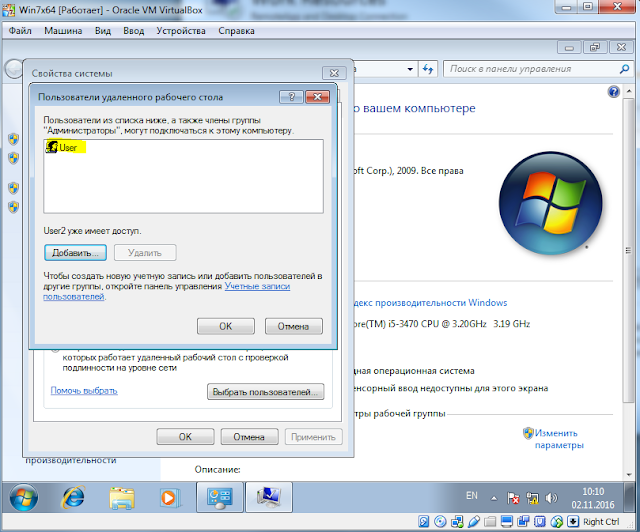Open the volume speaker tray icon
Viewport: 640px width, 532px height.
[551, 498]
